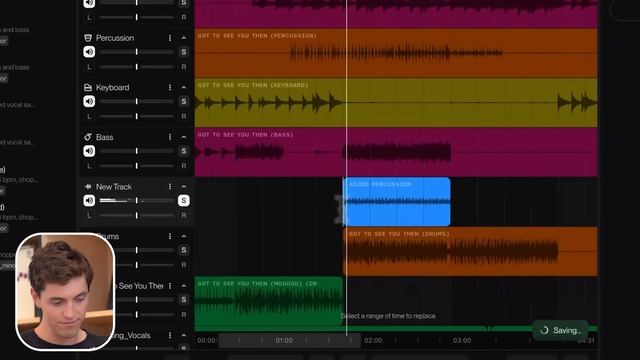640x360 pixels.
Task: Open Percussion track options menu
Action: 170,38
